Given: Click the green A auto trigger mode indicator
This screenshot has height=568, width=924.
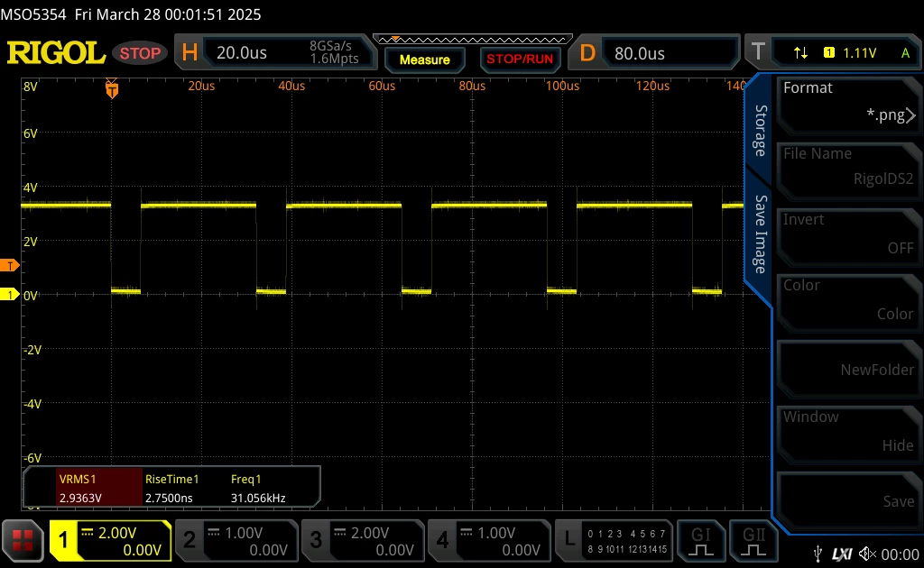Looking at the screenshot, I should tap(905, 53).
